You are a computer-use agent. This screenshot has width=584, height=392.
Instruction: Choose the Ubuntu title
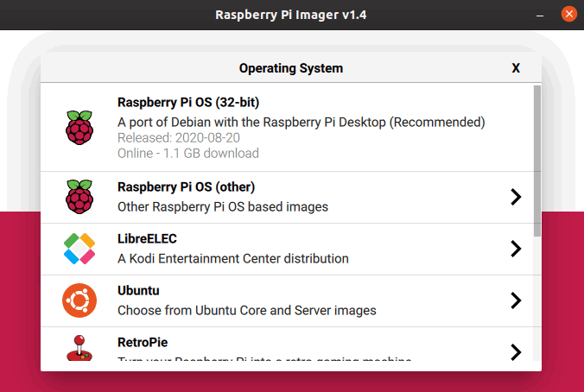coord(138,290)
